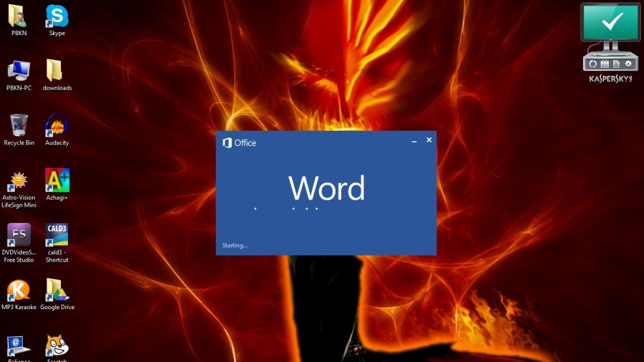
Task: Select the DVDVideoSoft Free Studio icon
Action: coord(19,236)
